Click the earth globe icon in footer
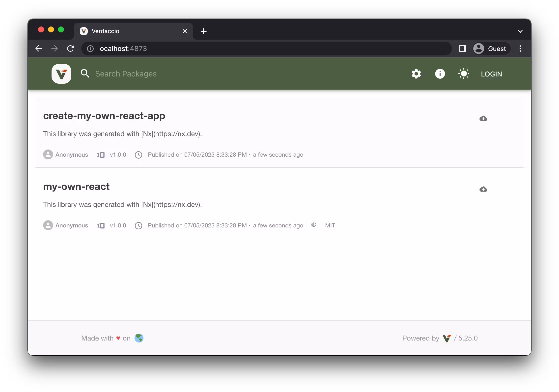 tap(139, 338)
